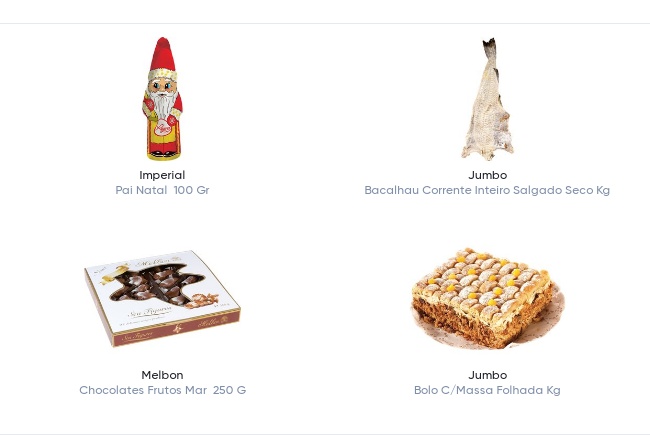The image size is (650, 435).
Task: Open Bacalhau Corrente Inteiro Salgado Seco Kg link
Action: (x=487, y=190)
